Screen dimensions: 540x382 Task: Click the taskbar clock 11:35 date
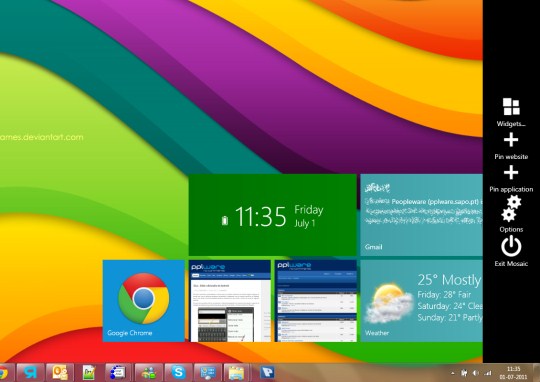pos(513,373)
